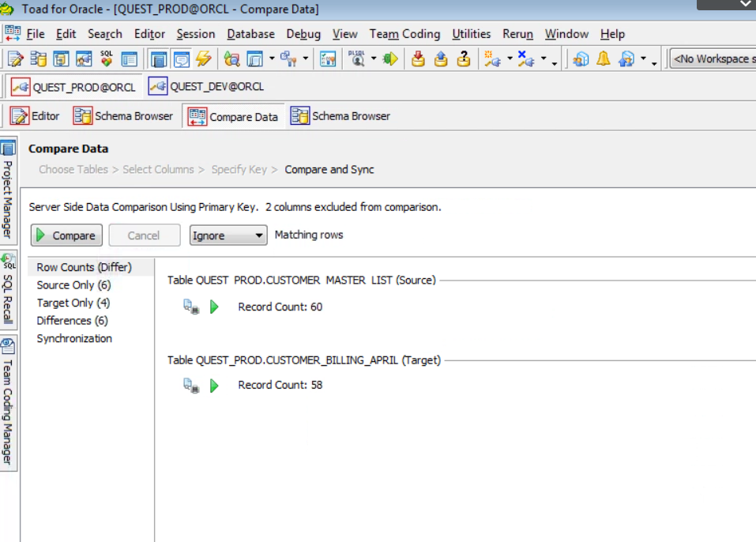Go back to the Select Columns step

(x=158, y=170)
